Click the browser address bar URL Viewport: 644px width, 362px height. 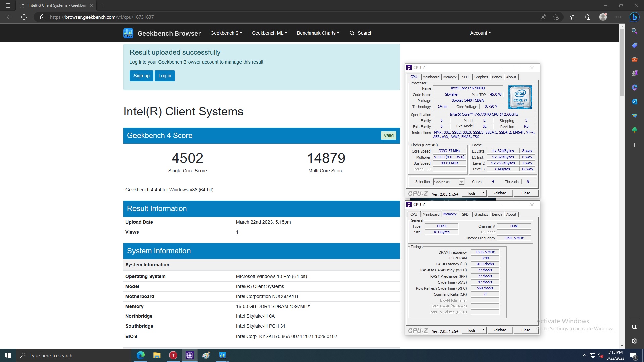[x=102, y=17]
